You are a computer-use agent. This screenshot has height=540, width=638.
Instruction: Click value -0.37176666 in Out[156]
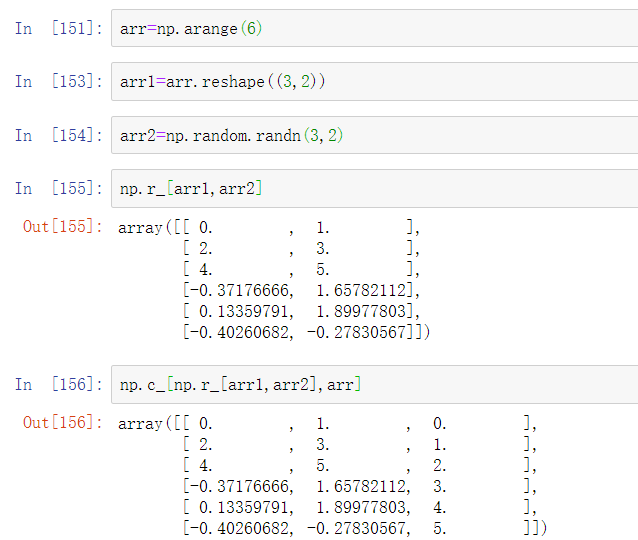coord(239,487)
